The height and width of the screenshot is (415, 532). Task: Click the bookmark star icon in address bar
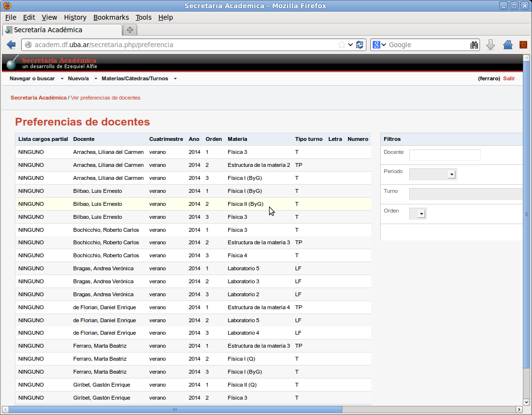point(342,45)
